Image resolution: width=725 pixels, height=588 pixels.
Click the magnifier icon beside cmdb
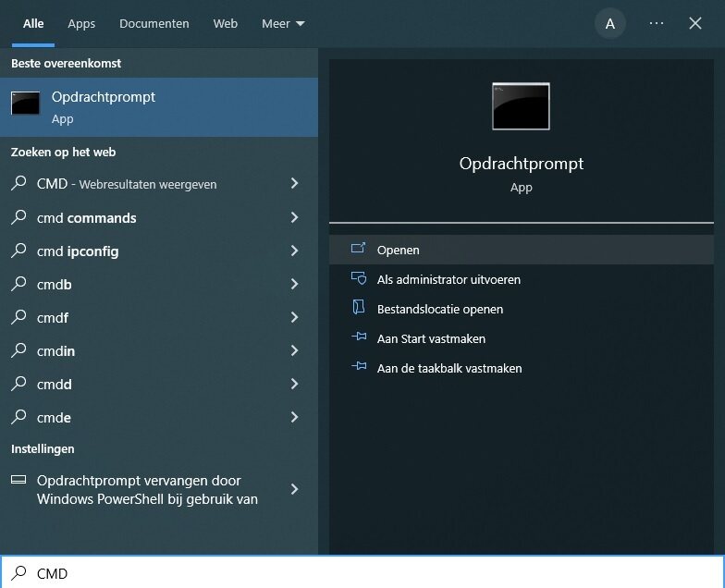click(x=18, y=283)
